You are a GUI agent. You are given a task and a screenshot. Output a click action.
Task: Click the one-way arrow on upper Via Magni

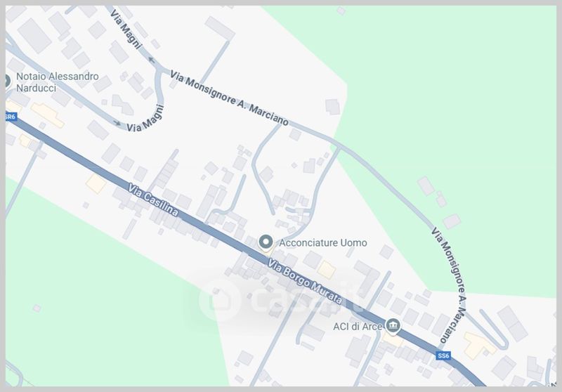[152, 60]
